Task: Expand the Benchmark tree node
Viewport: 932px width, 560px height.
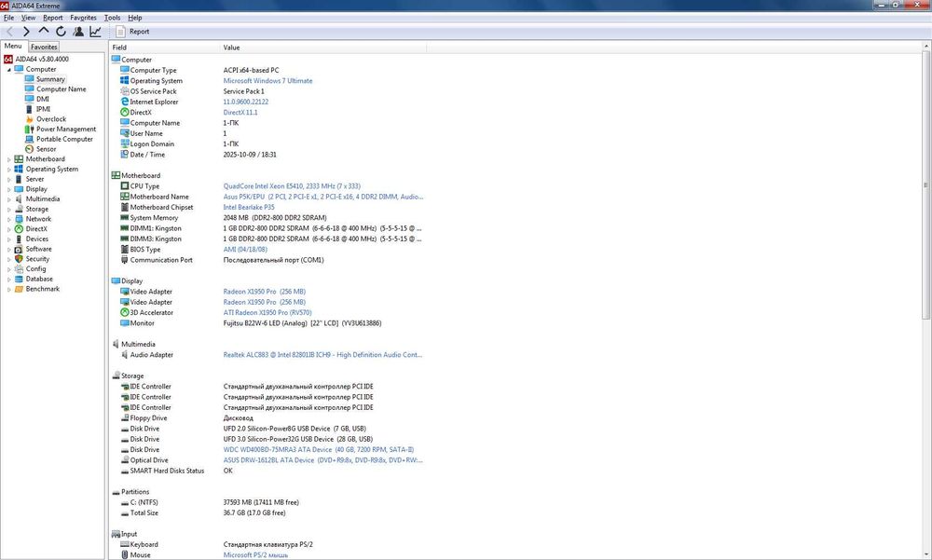Action: [9, 289]
